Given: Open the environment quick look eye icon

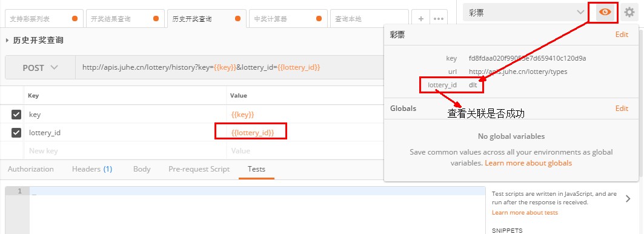Looking at the screenshot, I should tap(605, 12).
